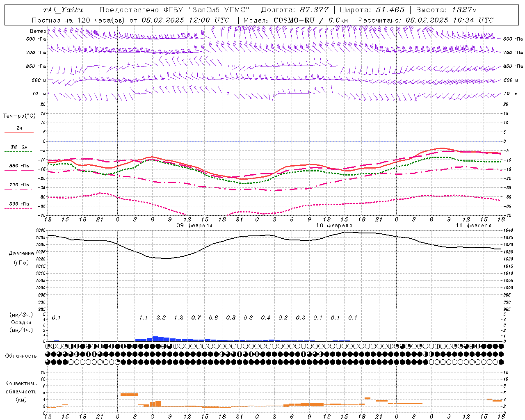Click the 10 февраля date label
The height and width of the screenshot is (420, 525).
click(x=334, y=226)
